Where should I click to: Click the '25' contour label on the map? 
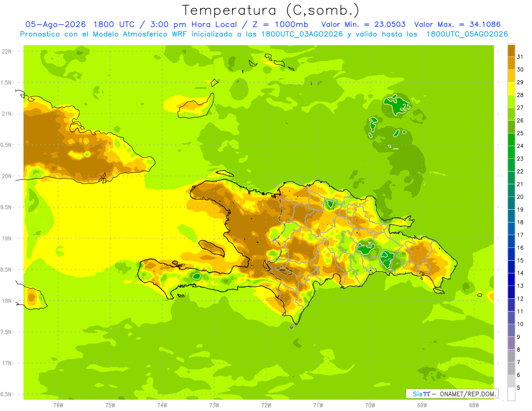click(x=407, y=106)
